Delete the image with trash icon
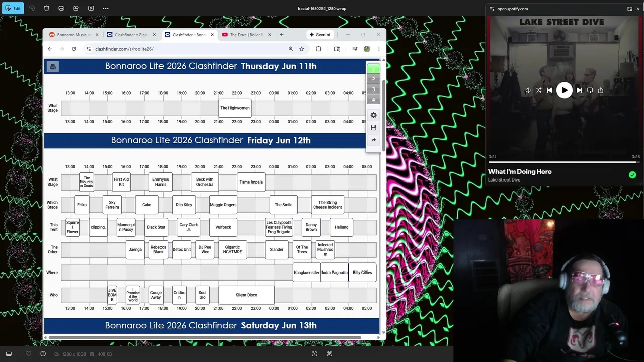644x362 pixels. coord(46,8)
